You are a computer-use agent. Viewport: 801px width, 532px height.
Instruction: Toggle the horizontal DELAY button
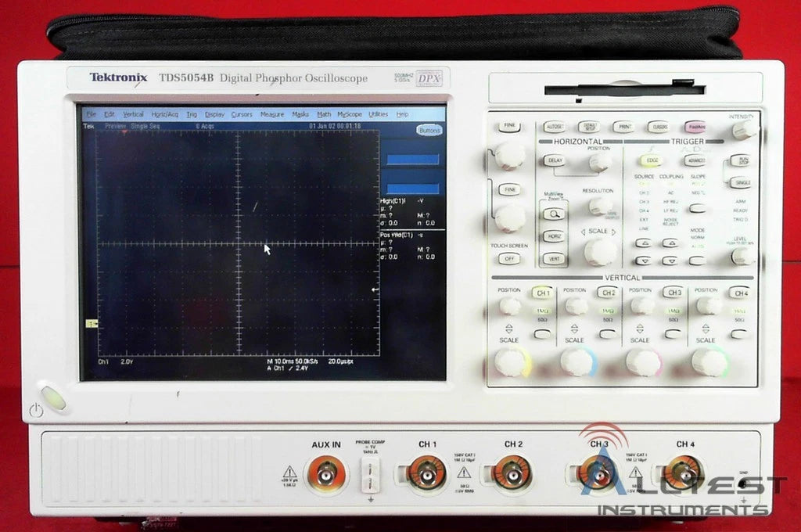(555, 160)
